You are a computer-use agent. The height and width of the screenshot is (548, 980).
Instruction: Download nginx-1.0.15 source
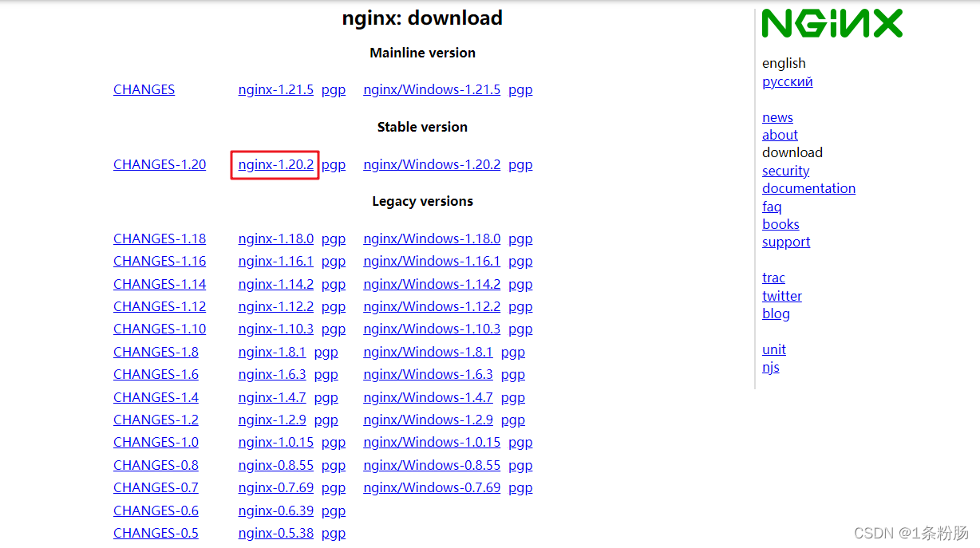coord(276,443)
